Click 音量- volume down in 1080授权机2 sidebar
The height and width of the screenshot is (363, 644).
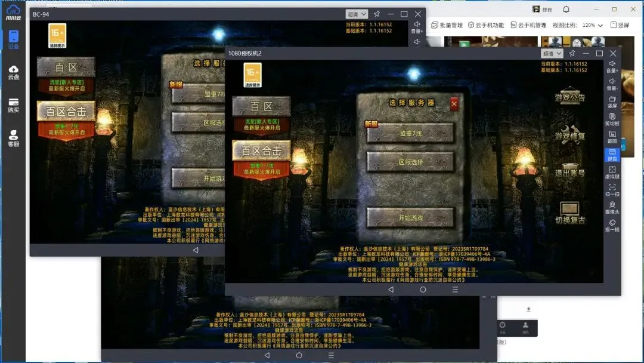click(612, 84)
